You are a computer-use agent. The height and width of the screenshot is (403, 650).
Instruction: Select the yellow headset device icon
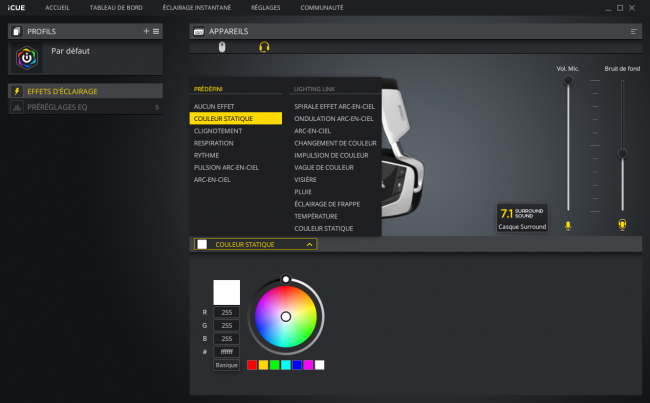[264, 47]
